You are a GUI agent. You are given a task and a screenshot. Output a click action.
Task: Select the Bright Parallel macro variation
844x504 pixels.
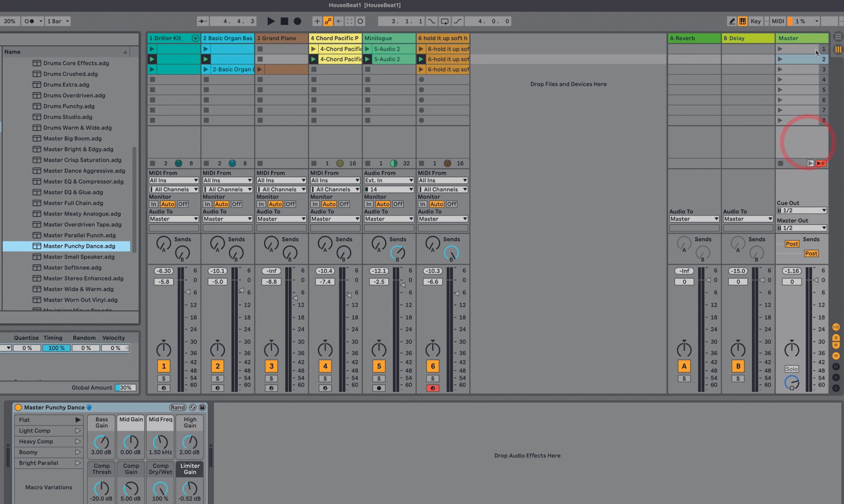48,463
